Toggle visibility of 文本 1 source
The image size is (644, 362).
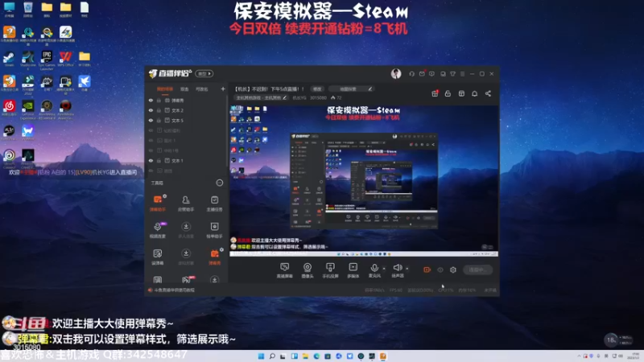pyautogui.click(x=151, y=160)
